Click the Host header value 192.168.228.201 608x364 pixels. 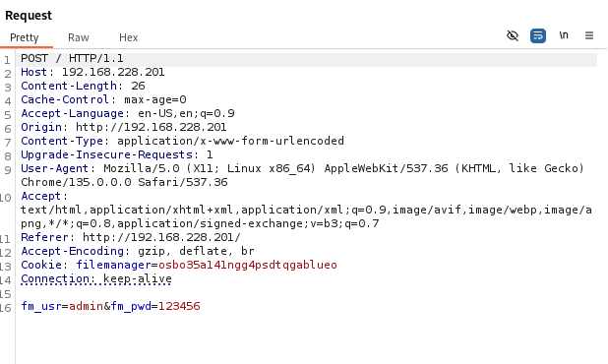coord(113,72)
